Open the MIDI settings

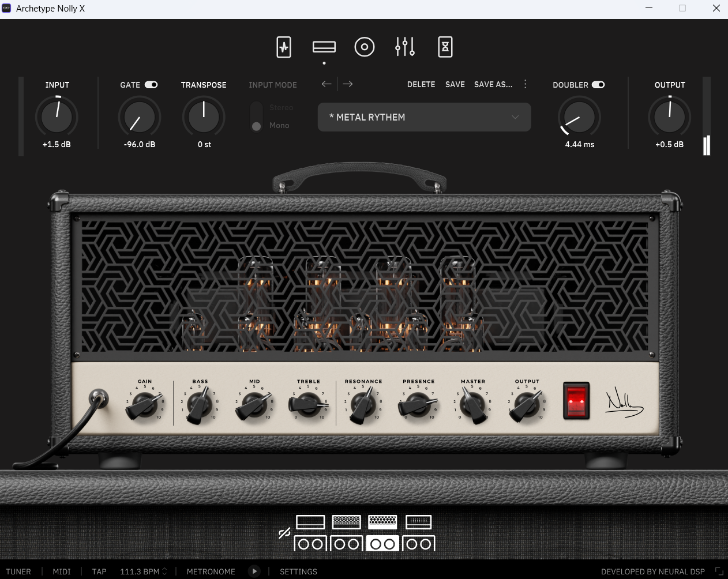[62, 572]
